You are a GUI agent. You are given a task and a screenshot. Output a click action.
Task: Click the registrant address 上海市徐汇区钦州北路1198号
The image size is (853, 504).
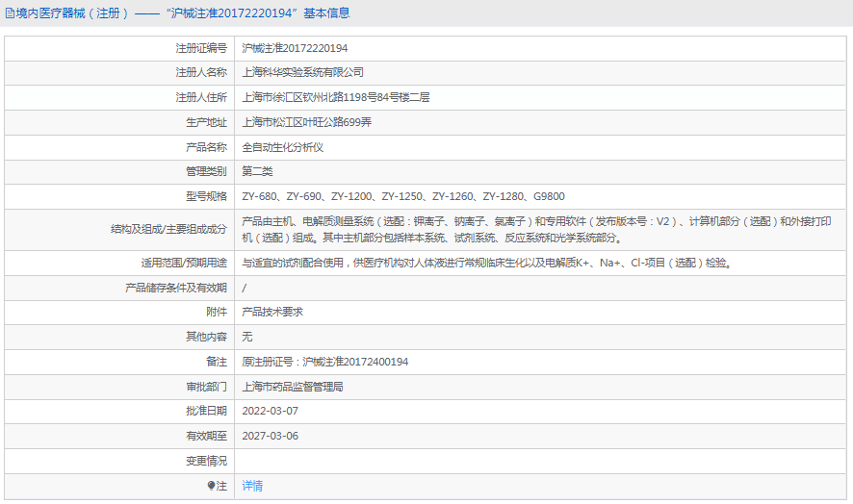click(x=335, y=97)
